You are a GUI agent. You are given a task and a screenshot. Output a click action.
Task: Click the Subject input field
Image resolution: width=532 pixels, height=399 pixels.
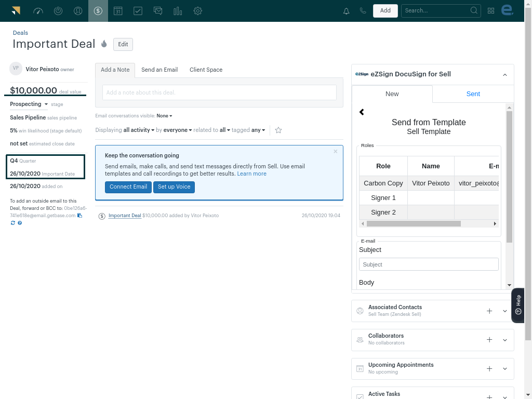[429, 264]
